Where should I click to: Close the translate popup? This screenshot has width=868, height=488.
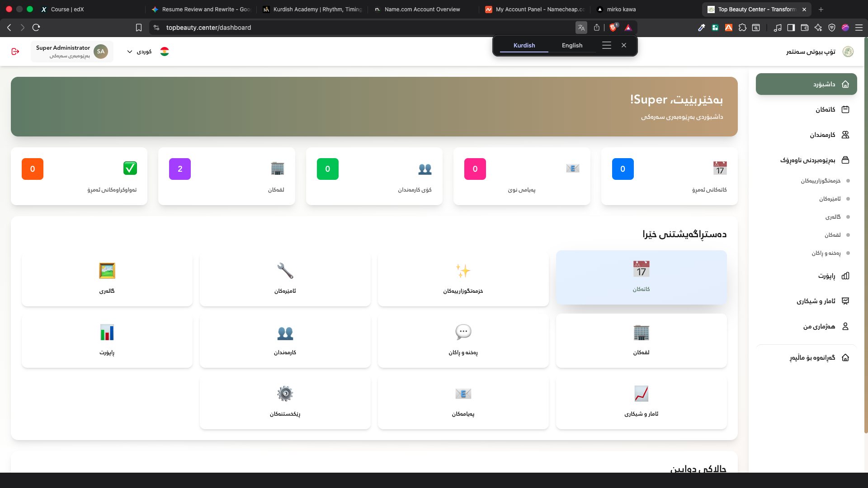(x=624, y=45)
